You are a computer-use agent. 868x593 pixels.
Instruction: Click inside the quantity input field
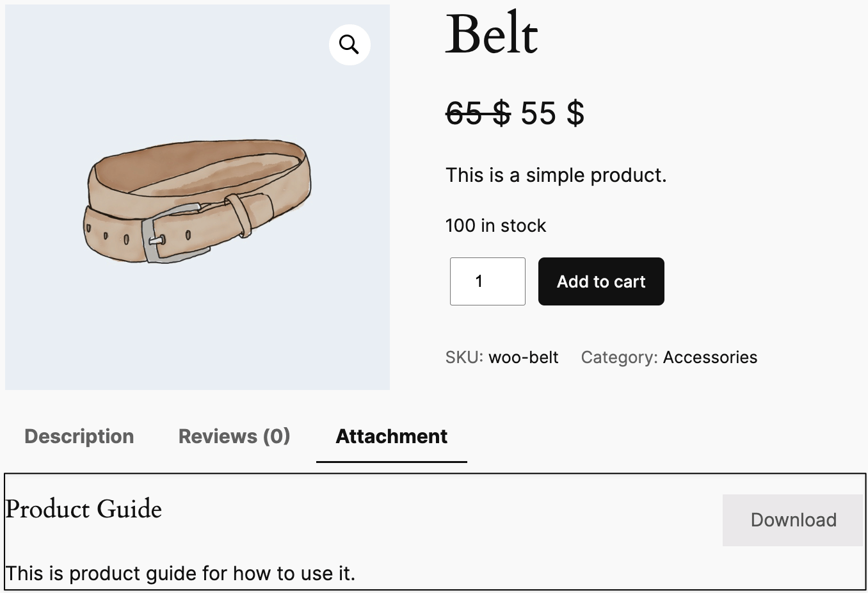(487, 281)
